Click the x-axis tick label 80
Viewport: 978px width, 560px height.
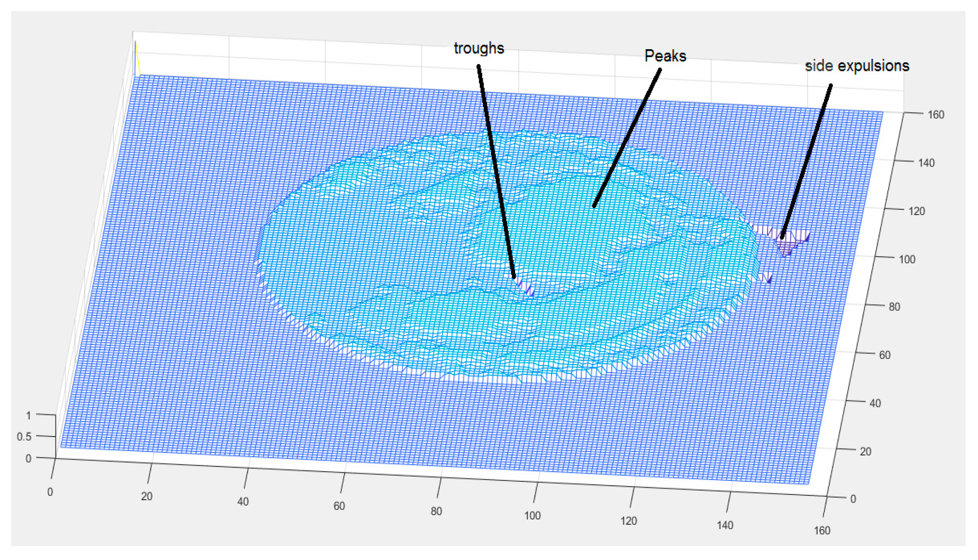click(x=436, y=511)
